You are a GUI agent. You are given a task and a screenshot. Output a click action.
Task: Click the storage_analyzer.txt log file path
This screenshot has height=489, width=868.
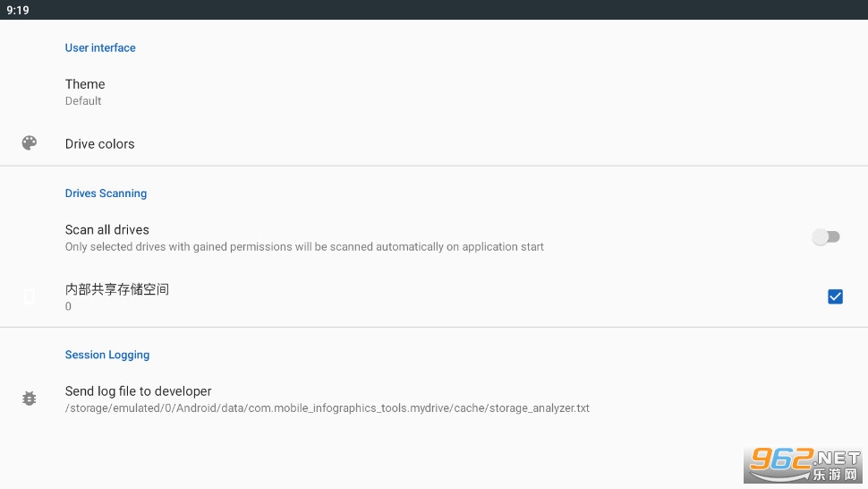tap(327, 408)
